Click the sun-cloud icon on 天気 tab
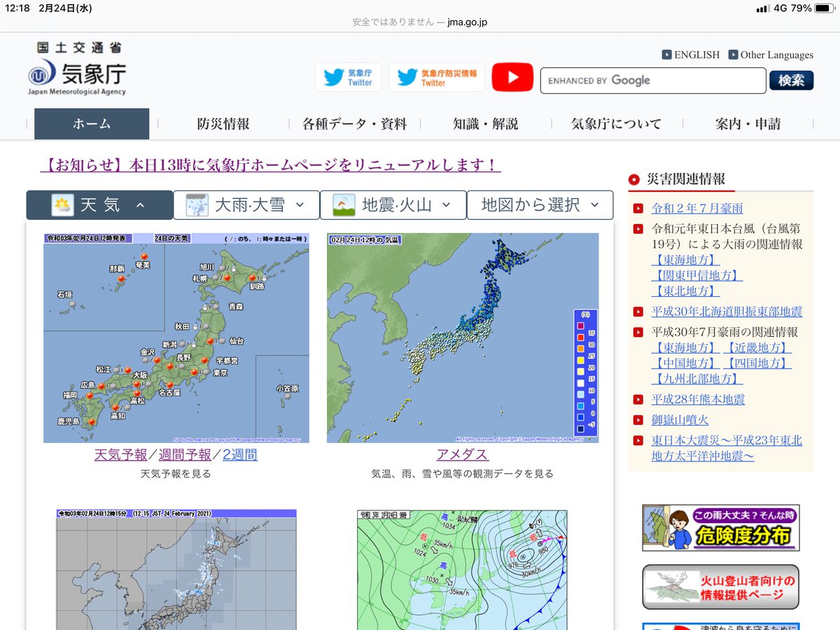This screenshot has height=630, width=840. (62, 205)
